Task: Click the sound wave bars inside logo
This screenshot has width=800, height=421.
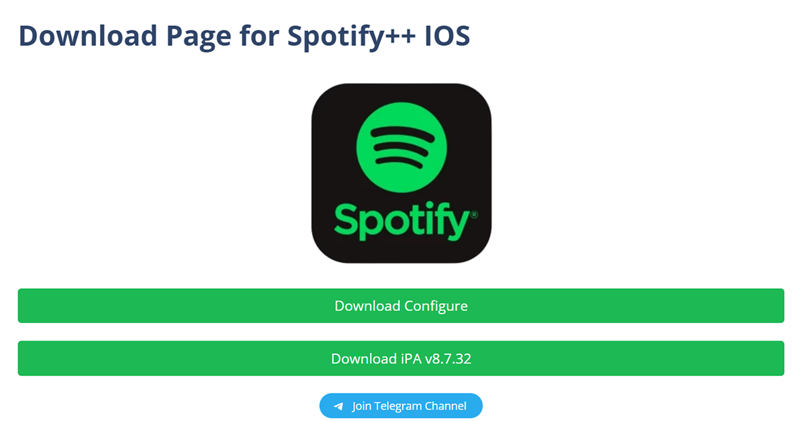Action: pyautogui.click(x=402, y=146)
